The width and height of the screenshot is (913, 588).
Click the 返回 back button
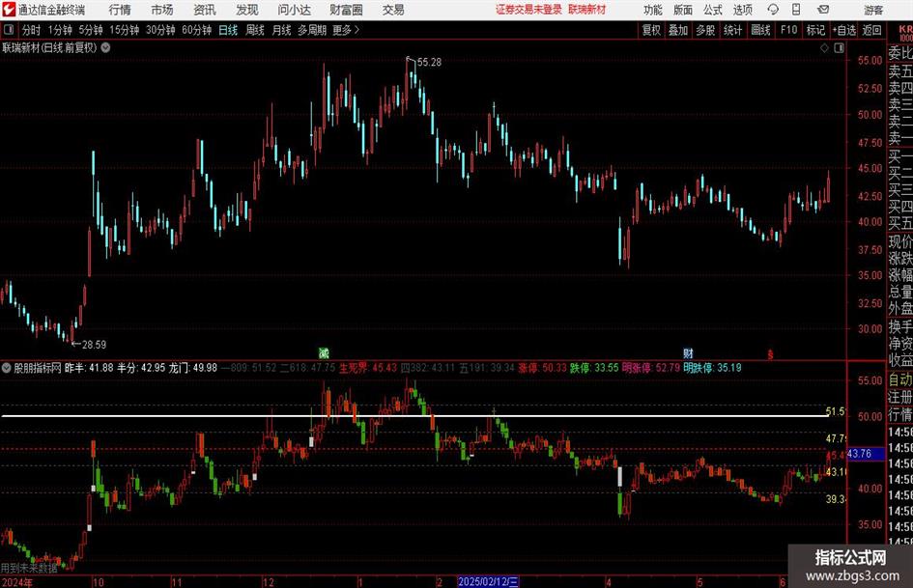(871, 30)
